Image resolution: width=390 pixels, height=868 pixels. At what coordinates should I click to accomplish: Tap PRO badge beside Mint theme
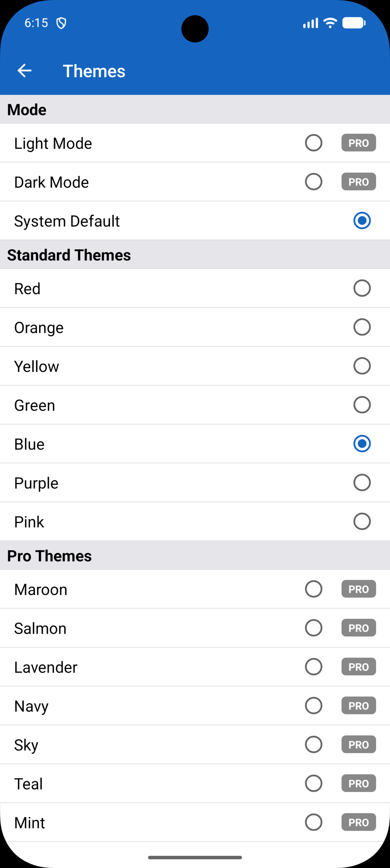358,822
